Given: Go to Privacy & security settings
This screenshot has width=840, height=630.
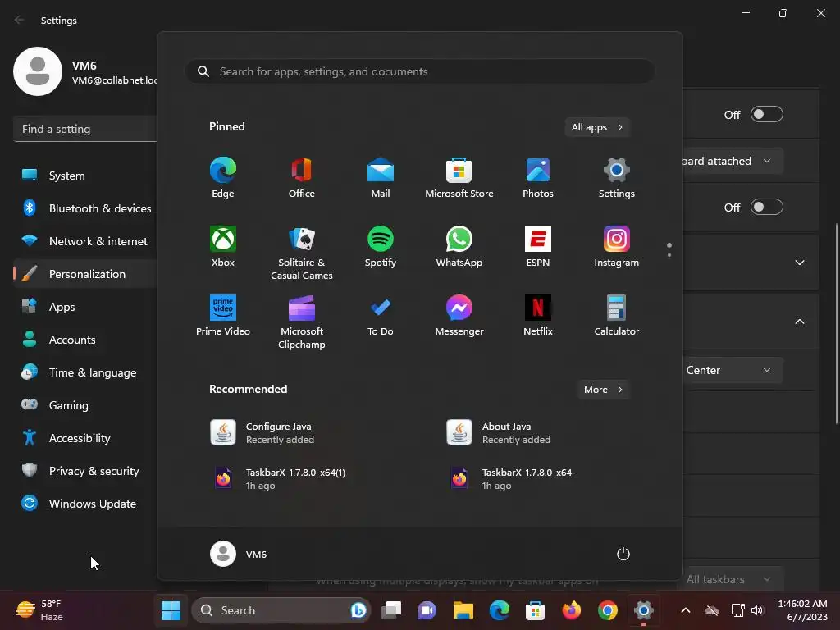Looking at the screenshot, I should click(85, 471).
